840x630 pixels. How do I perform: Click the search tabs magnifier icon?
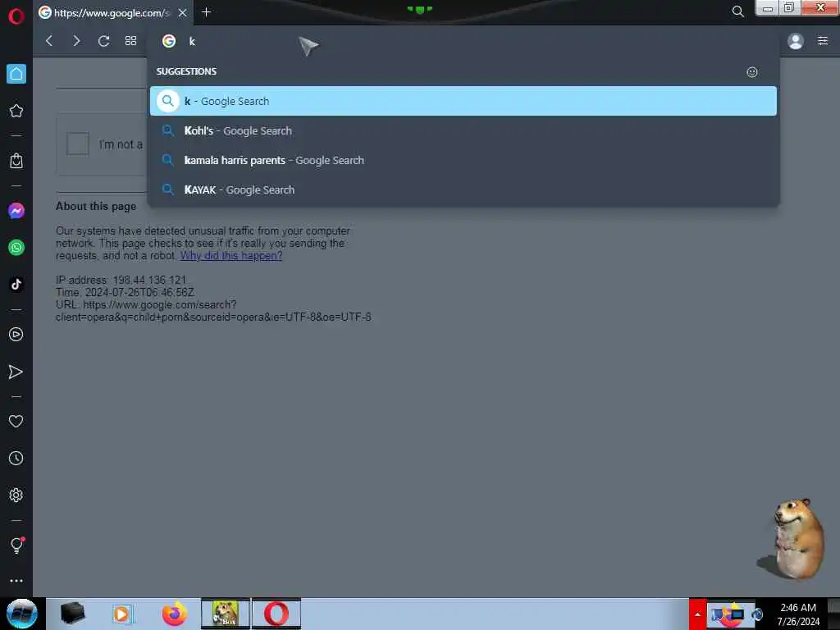coord(737,11)
